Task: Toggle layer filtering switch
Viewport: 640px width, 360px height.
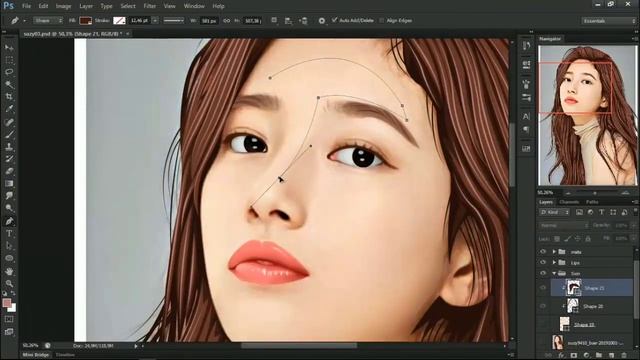Action: tap(635, 211)
